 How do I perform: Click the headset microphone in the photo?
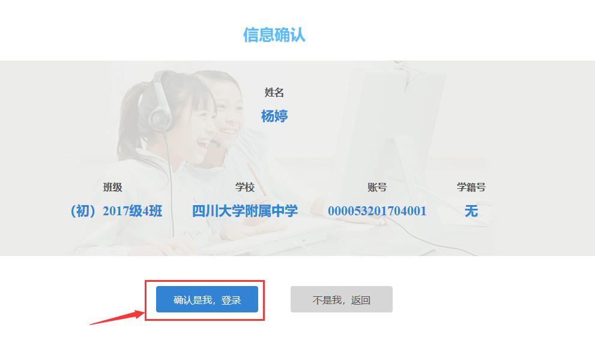coord(216,144)
